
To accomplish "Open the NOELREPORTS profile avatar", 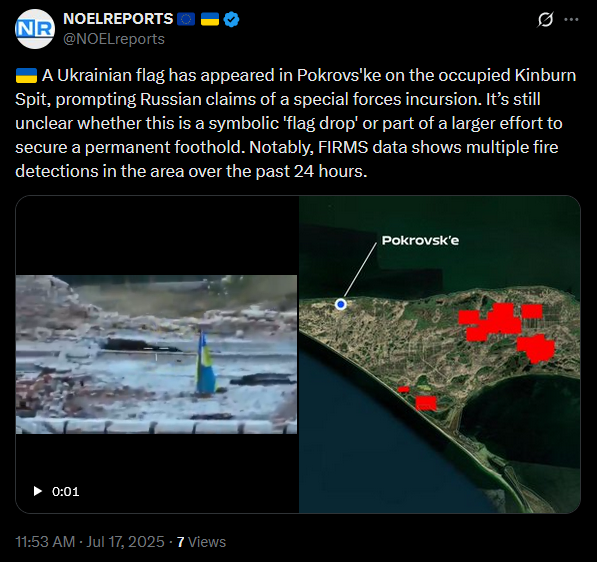I will [35, 29].
